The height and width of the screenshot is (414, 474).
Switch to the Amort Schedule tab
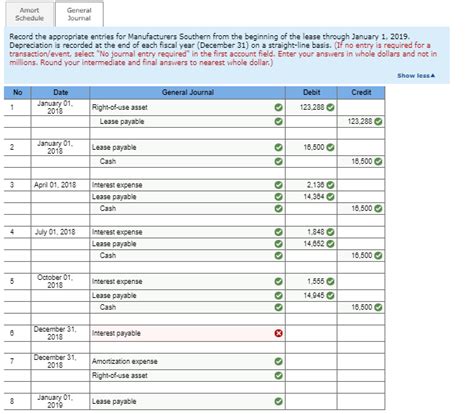[x=29, y=14]
